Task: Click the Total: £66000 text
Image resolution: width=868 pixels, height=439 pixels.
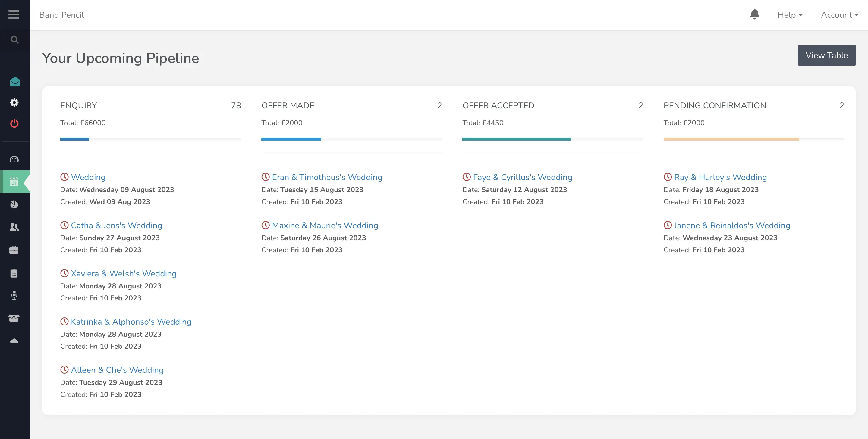Action: click(83, 123)
